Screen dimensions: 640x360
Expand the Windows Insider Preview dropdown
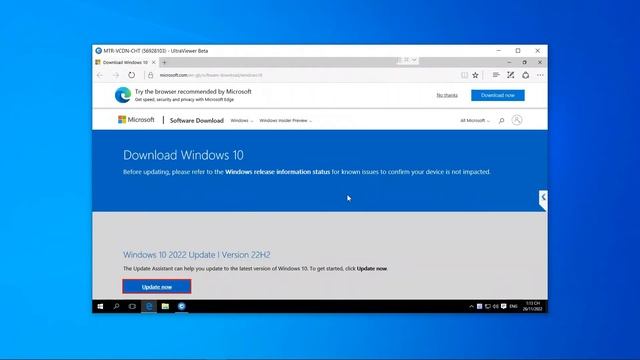tap(285, 120)
